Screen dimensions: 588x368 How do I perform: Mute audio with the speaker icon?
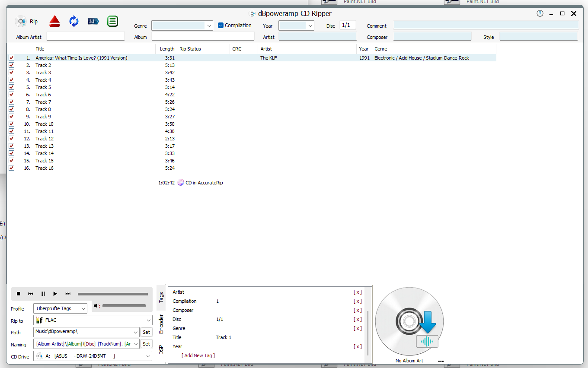tap(96, 305)
